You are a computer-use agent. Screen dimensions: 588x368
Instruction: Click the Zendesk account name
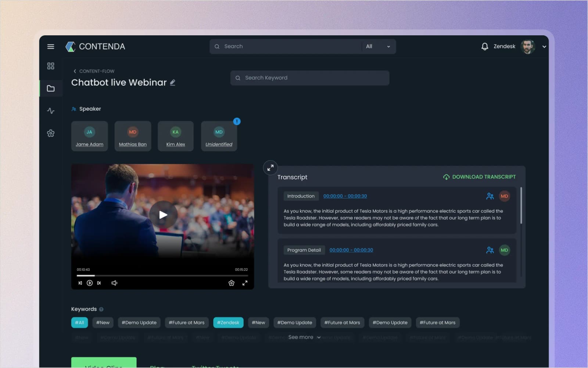[x=504, y=46]
